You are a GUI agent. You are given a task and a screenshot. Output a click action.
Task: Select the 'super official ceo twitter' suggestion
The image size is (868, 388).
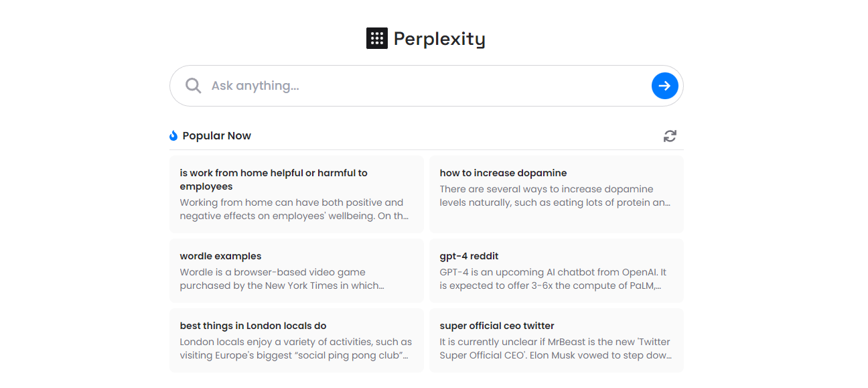(x=556, y=340)
